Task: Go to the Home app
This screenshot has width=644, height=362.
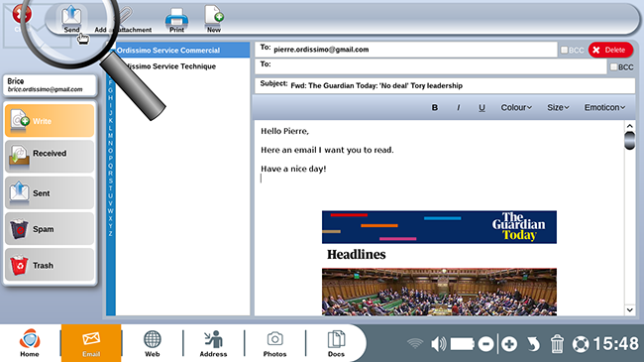Action: (30, 343)
